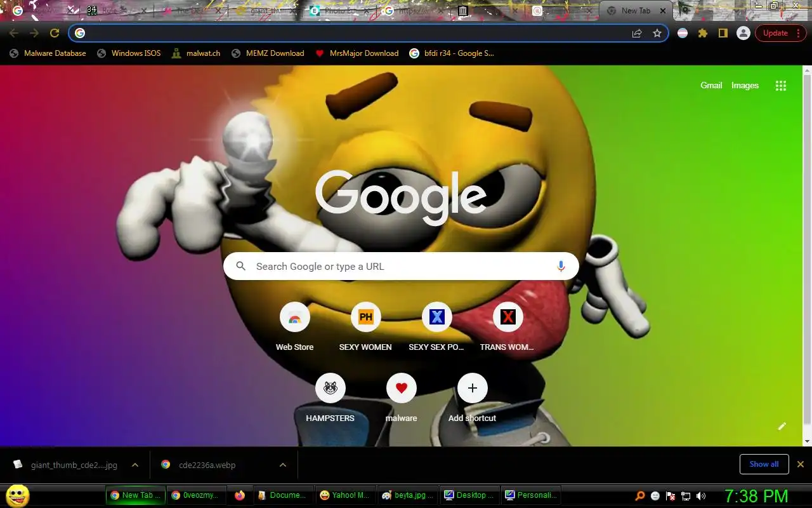Open Gmail link
812x508 pixels.
pyautogui.click(x=711, y=85)
